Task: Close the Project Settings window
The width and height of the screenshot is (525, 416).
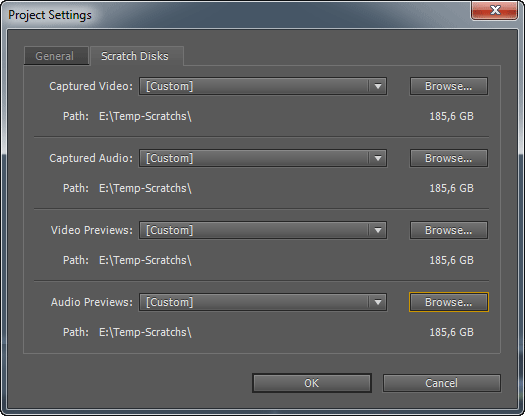Action: pyautogui.click(x=495, y=10)
